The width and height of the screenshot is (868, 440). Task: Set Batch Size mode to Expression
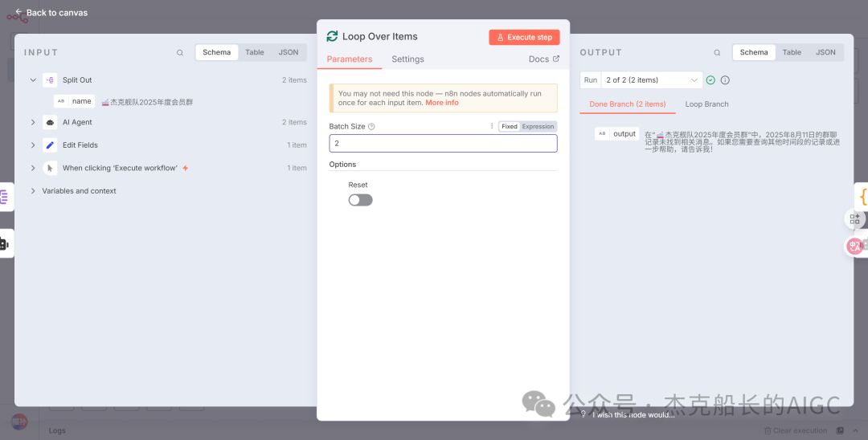click(x=538, y=127)
